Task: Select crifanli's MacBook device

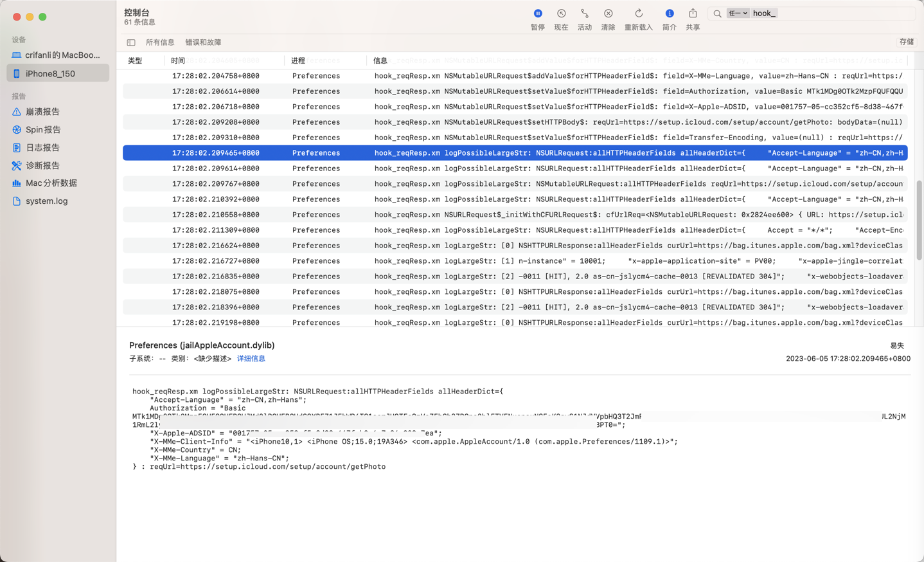Action: click(58, 55)
